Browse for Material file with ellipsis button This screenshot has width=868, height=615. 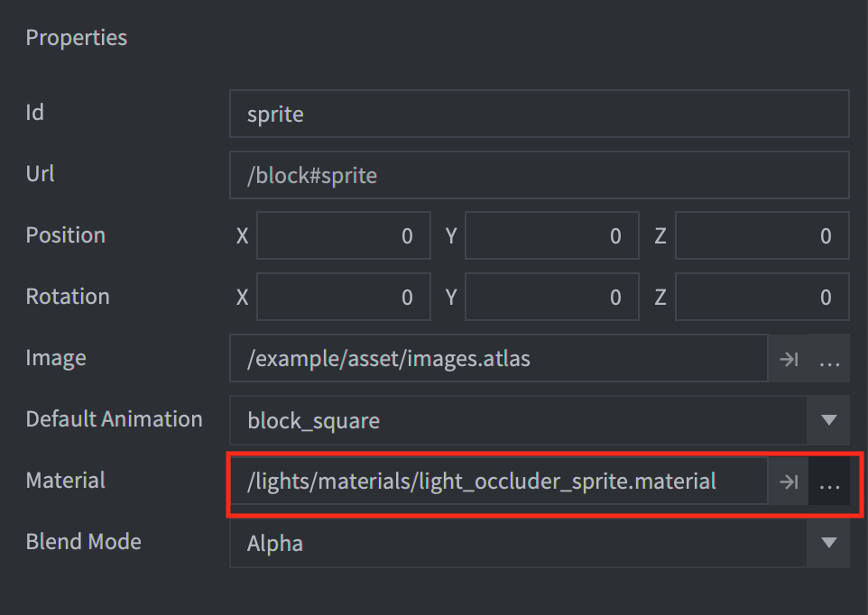[x=829, y=482]
